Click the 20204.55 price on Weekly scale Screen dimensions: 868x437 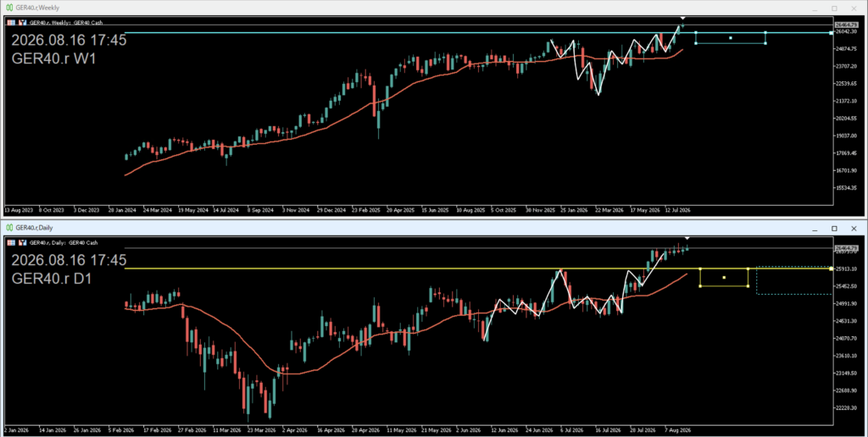click(847, 119)
